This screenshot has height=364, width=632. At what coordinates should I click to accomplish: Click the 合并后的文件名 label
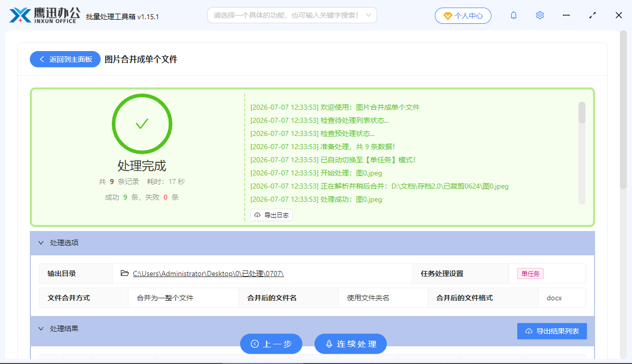coord(272,298)
